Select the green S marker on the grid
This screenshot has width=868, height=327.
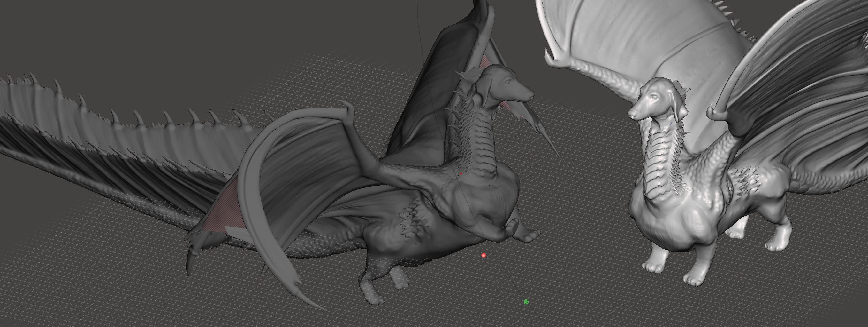coord(526,302)
